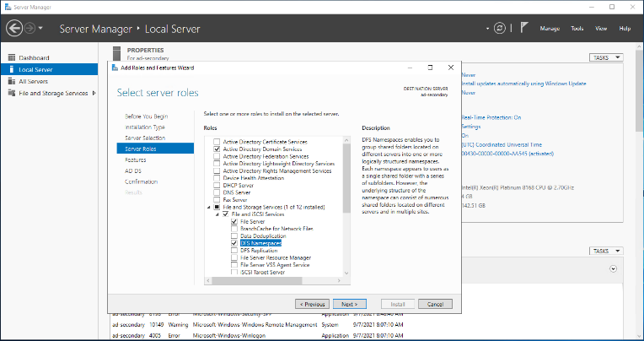Viewport: 644px width, 341px height.
Task: Click the roles list scroll-right arrow
Action: coord(339,280)
